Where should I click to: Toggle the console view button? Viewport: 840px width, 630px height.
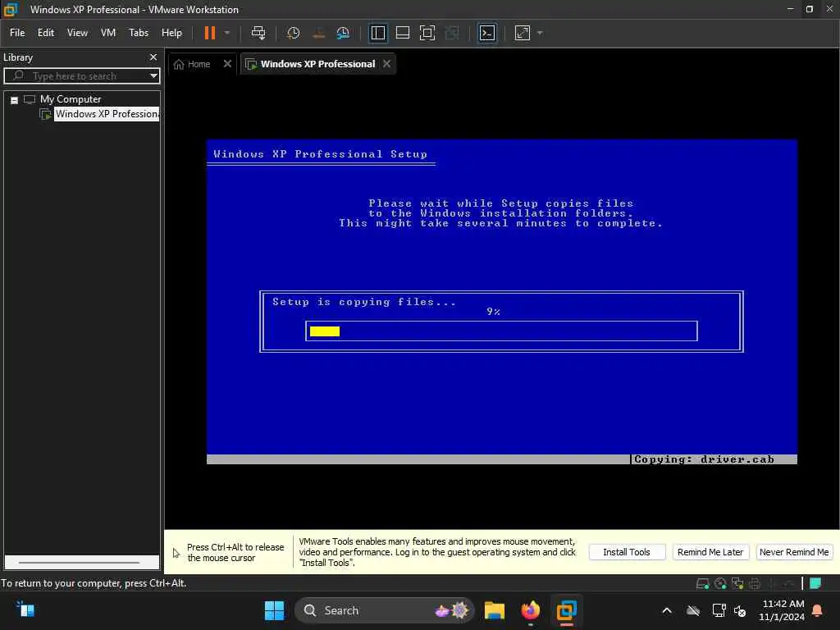click(487, 33)
